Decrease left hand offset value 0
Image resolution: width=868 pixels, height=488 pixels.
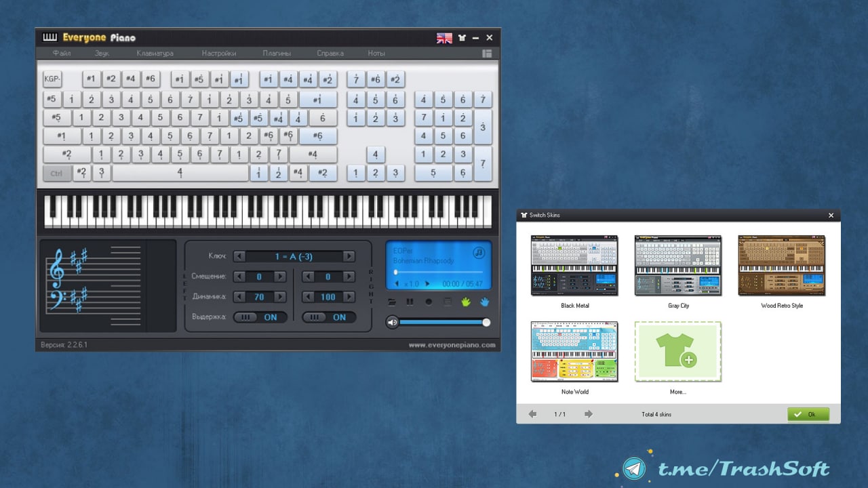click(239, 277)
